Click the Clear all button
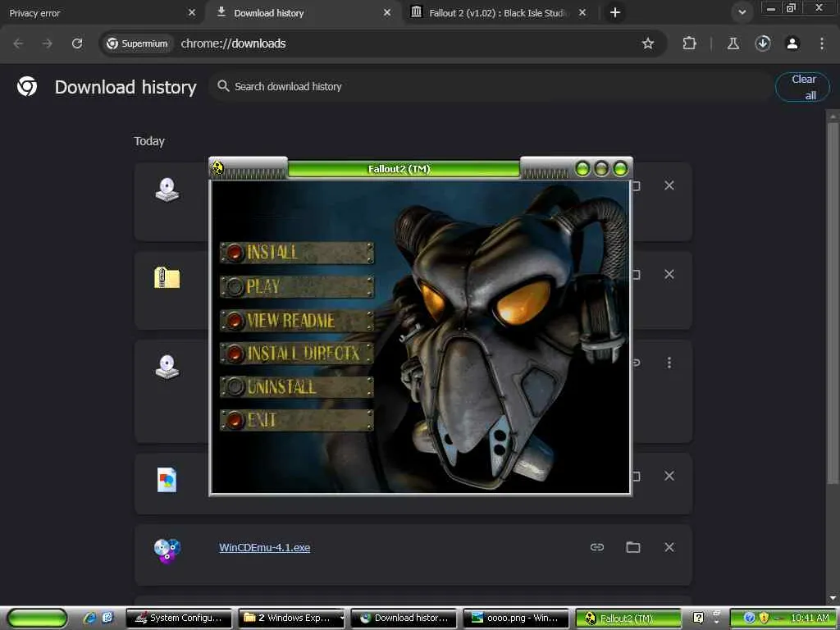The width and height of the screenshot is (840, 630). (802, 87)
